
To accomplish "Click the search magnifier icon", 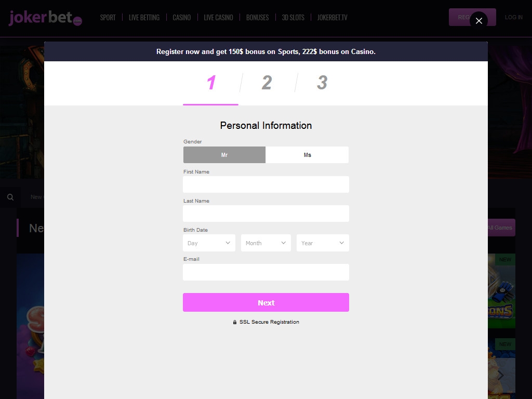I will click(x=10, y=197).
